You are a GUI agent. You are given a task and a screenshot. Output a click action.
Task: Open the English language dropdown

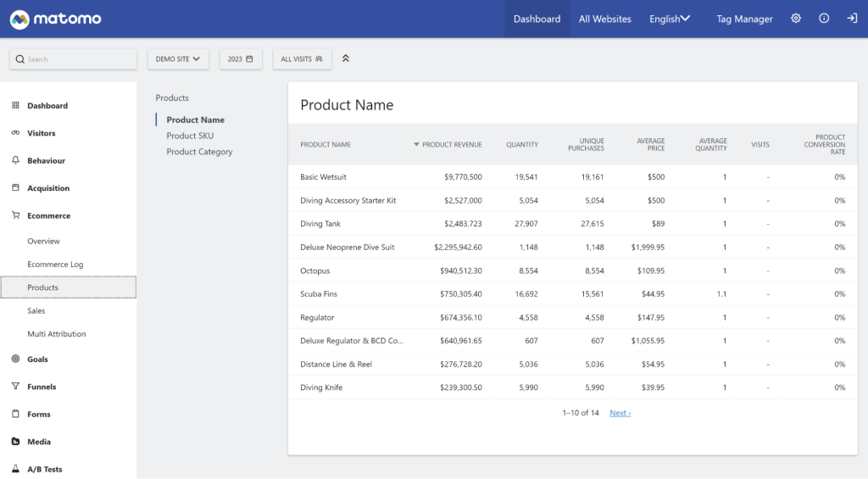tap(670, 19)
